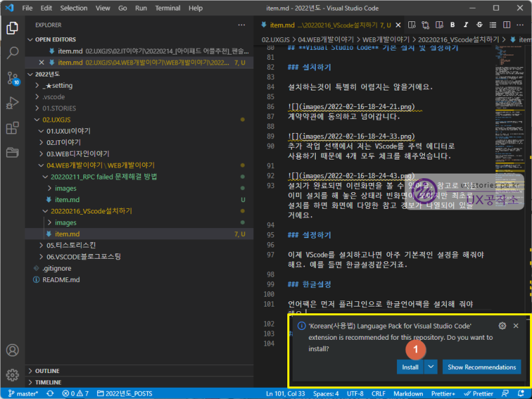Open Explorer views and more actions ellipsis

[241, 25]
